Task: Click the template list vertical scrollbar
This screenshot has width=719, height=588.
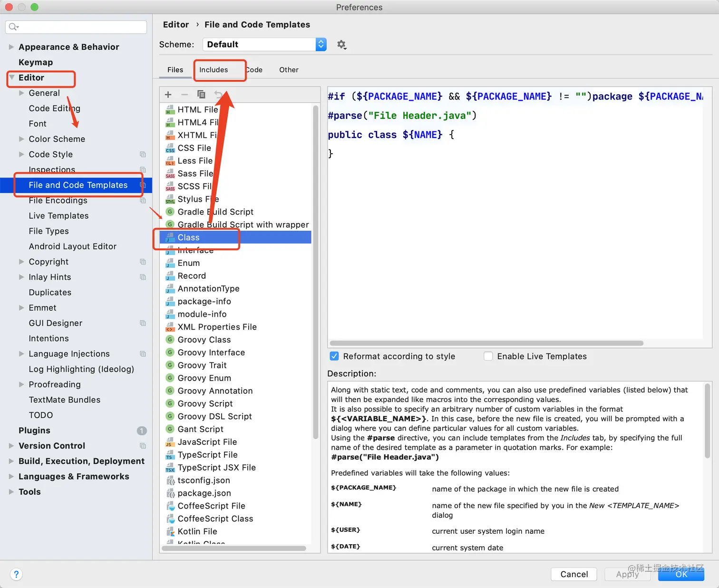Action: (315, 272)
